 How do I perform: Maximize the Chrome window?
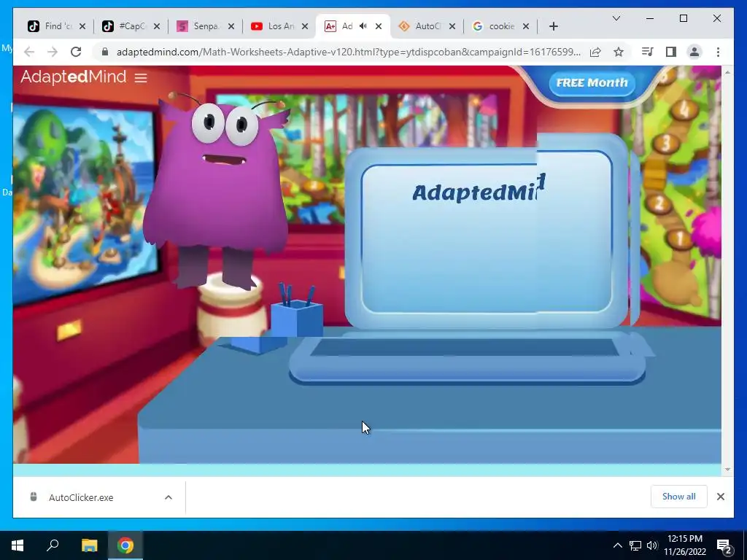pyautogui.click(x=683, y=18)
